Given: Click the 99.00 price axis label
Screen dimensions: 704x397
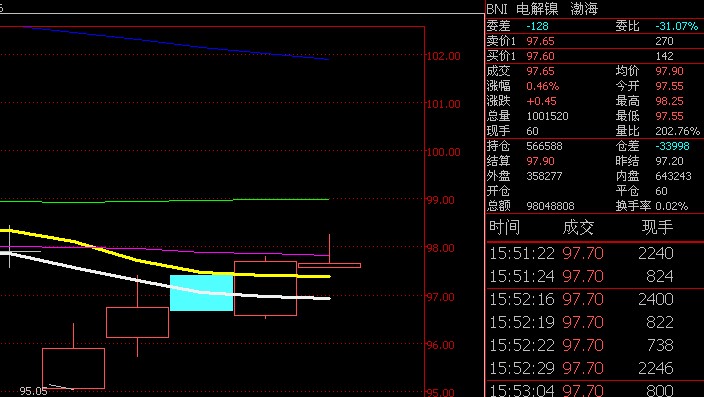Looking at the screenshot, I should click(x=444, y=200).
